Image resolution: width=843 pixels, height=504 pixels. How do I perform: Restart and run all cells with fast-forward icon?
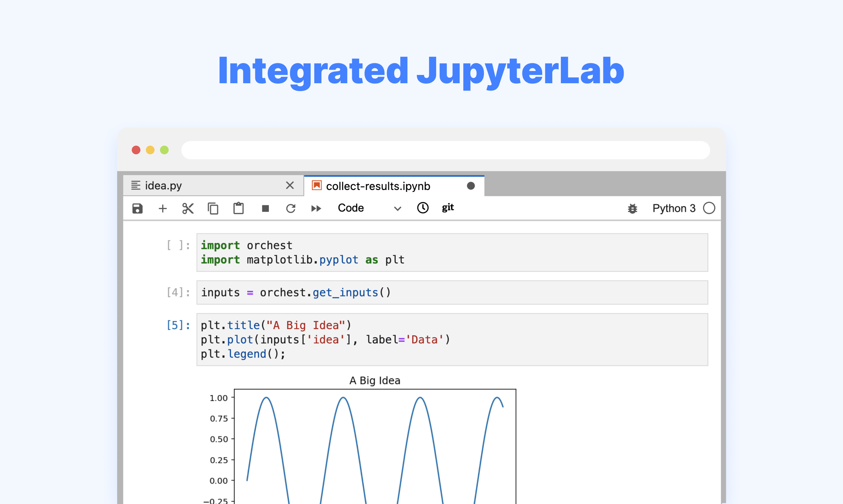coord(316,208)
